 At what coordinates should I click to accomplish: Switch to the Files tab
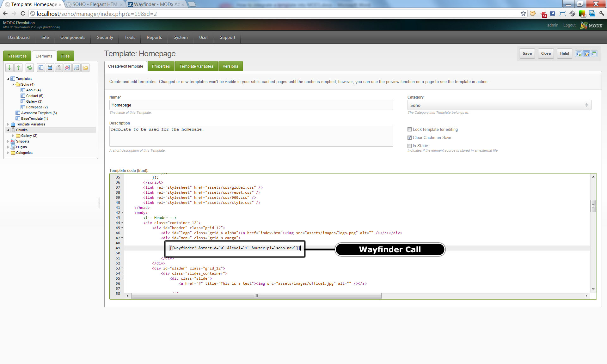coord(65,56)
